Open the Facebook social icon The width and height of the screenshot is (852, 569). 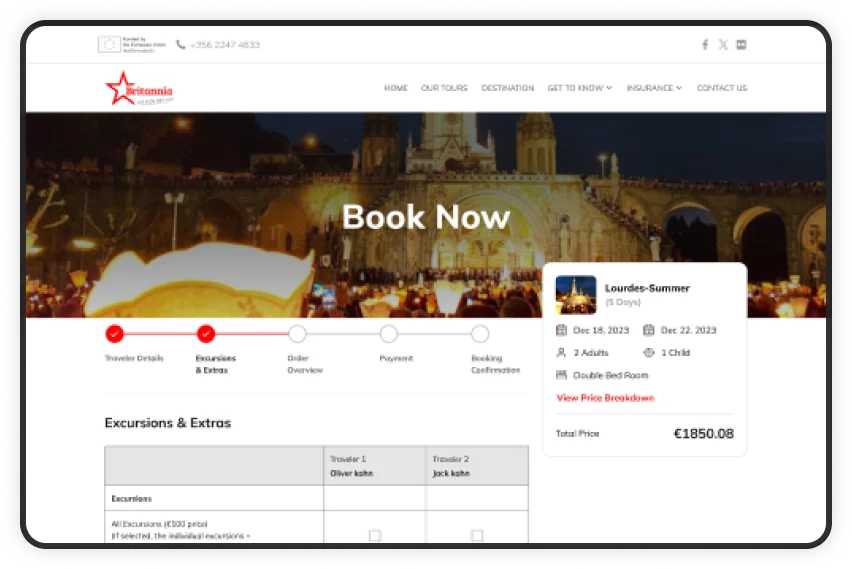click(705, 45)
